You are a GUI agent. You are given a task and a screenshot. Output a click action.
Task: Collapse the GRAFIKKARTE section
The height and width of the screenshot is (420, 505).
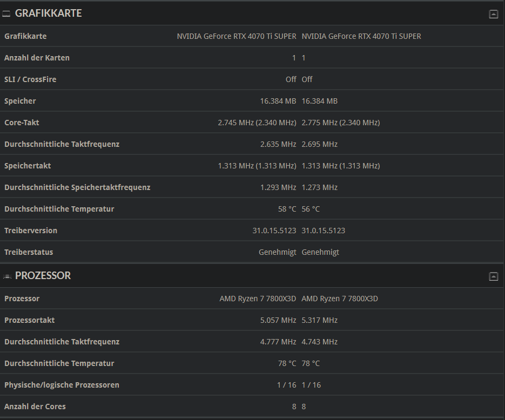click(x=494, y=14)
